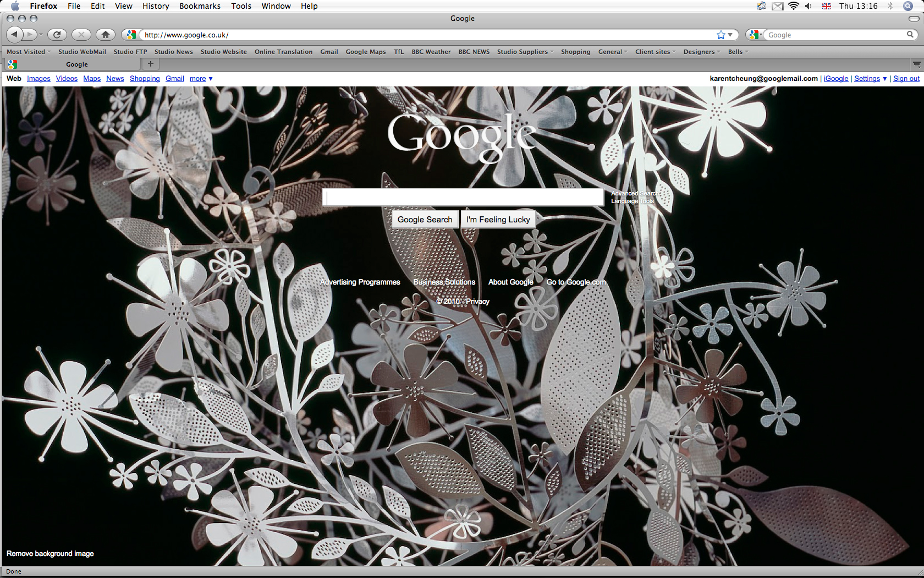Click the Wi-Fi status icon
924x578 pixels.
(793, 6)
